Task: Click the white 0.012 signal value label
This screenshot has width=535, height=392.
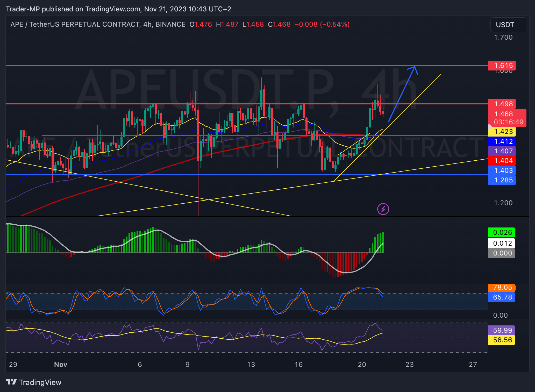Action: tap(502, 243)
